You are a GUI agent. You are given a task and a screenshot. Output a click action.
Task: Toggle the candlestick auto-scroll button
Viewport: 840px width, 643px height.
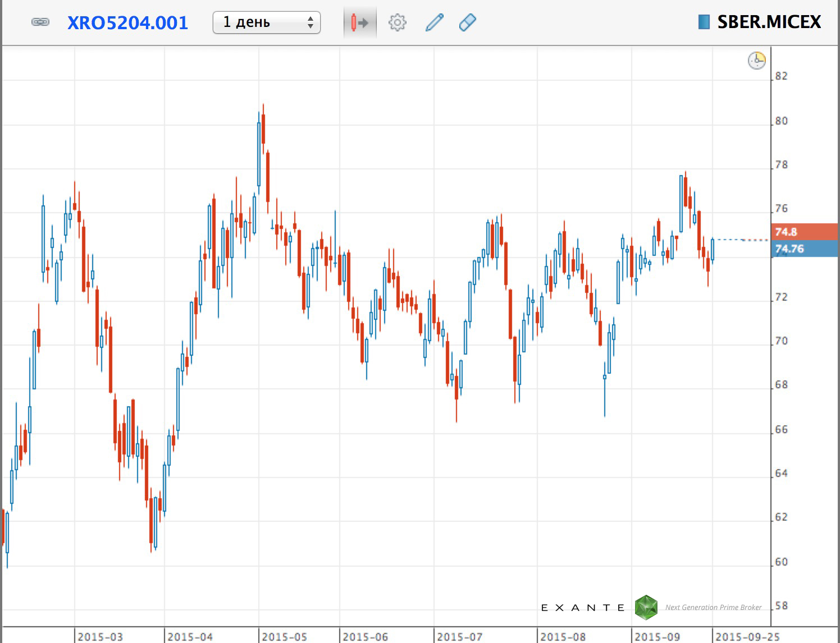click(359, 23)
